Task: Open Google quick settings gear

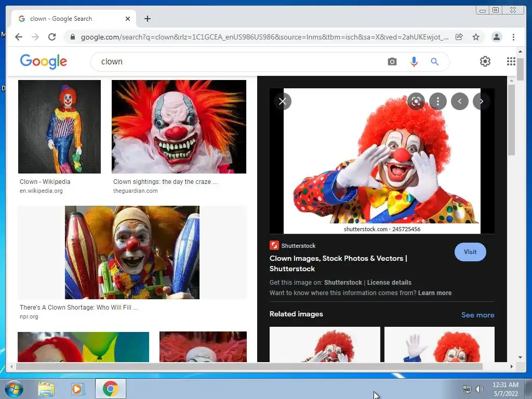Action: tap(485, 61)
